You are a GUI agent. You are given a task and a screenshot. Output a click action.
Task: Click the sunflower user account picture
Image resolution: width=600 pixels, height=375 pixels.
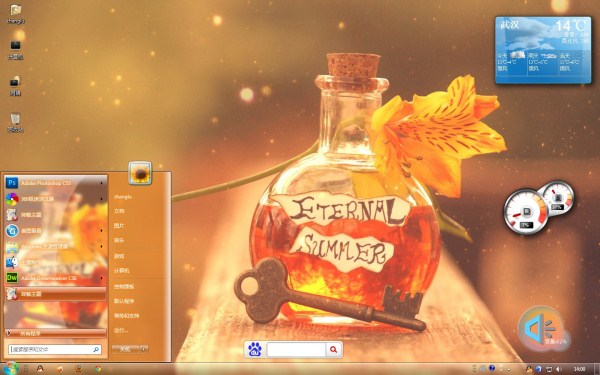pos(140,173)
